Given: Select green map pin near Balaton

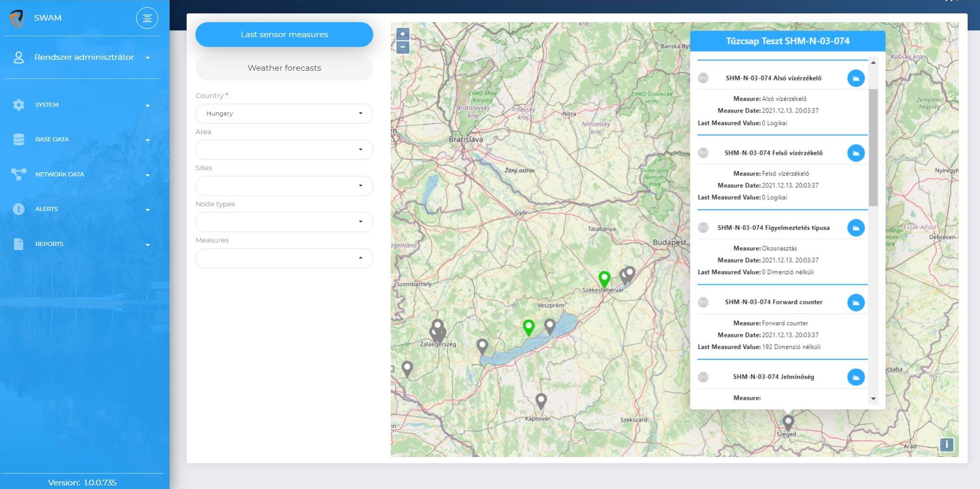Looking at the screenshot, I should pyautogui.click(x=528, y=327).
